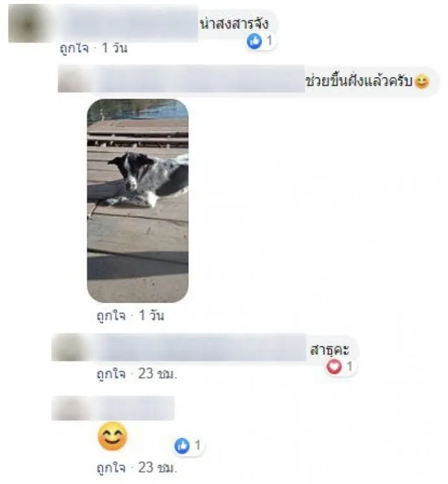Open the "23 ชม." timestamp under "สาธุคะ"
The height and width of the screenshot is (484, 448).
[158, 374]
